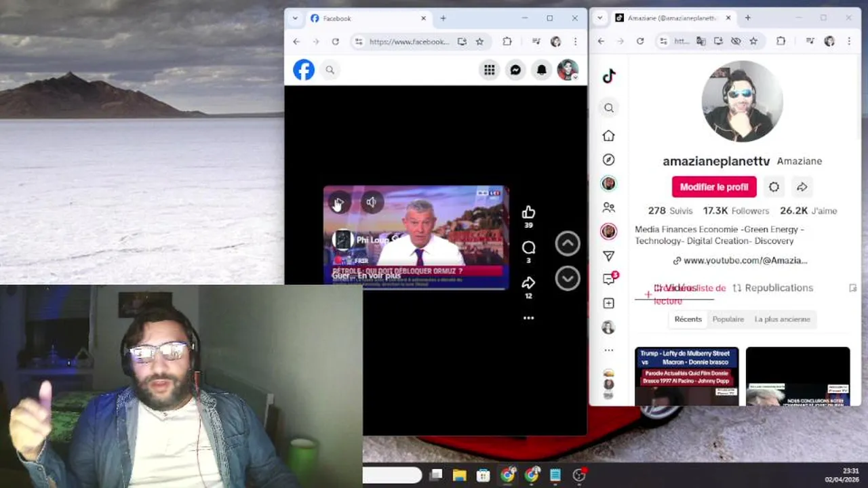
Task: Go to previous reel with up arrow
Action: point(568,243)
